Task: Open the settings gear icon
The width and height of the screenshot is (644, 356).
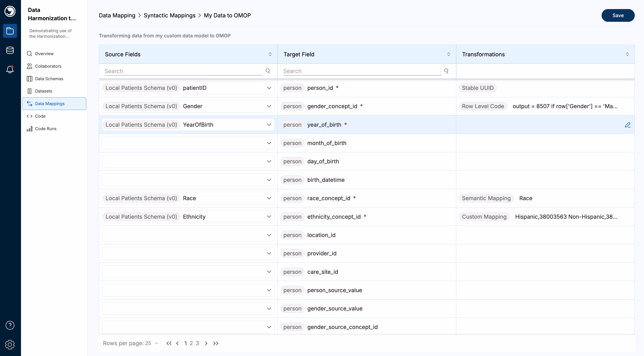Action: click(x=10, y=344)
